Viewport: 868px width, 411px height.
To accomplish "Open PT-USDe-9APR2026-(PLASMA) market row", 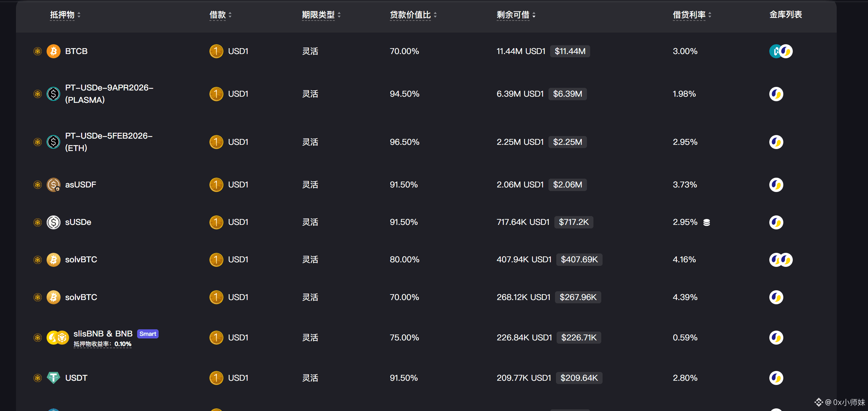I will pyautogui.click(x=109, y=94).
